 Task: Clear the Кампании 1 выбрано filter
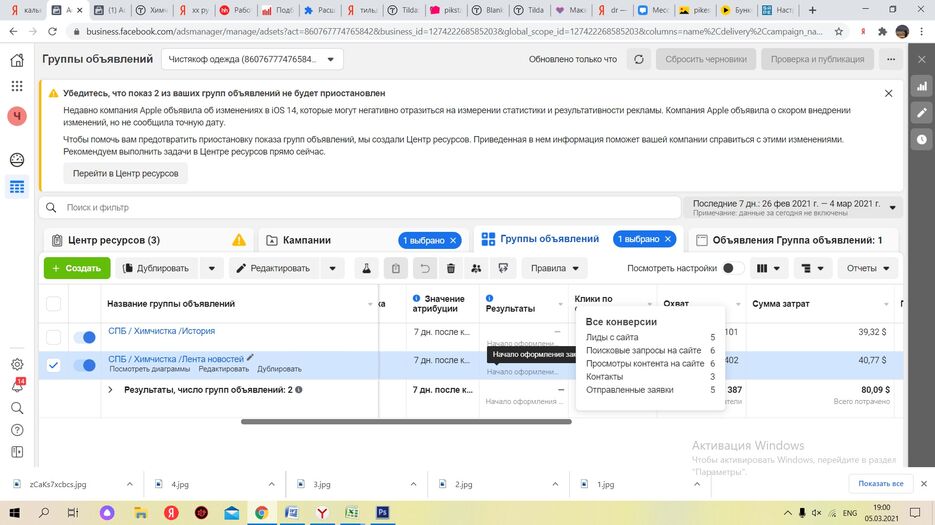coord(453,240)
